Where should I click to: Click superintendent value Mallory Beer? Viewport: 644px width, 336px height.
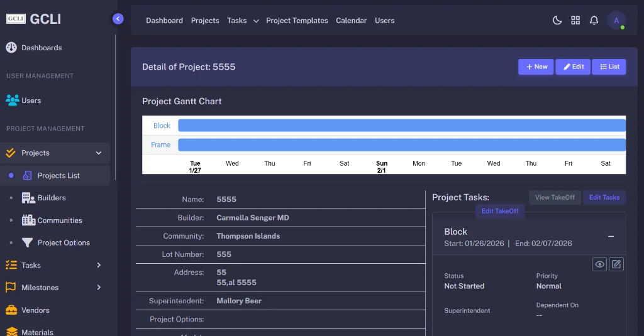point(239,301)
